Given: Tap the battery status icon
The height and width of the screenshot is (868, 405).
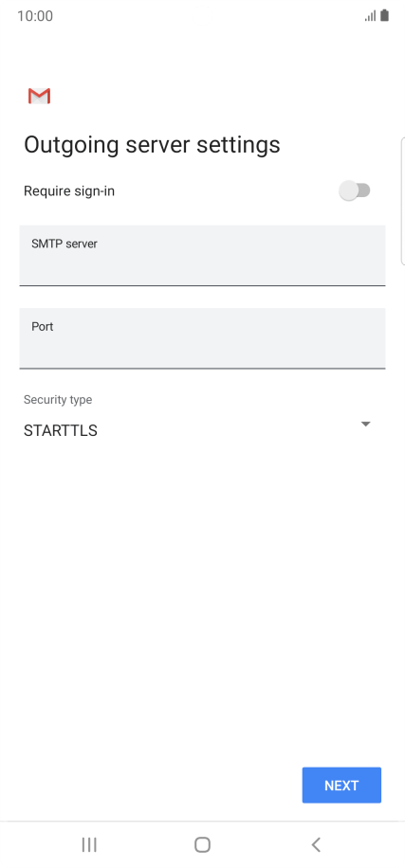Looking at the screenshot, I should pos(384,15).
